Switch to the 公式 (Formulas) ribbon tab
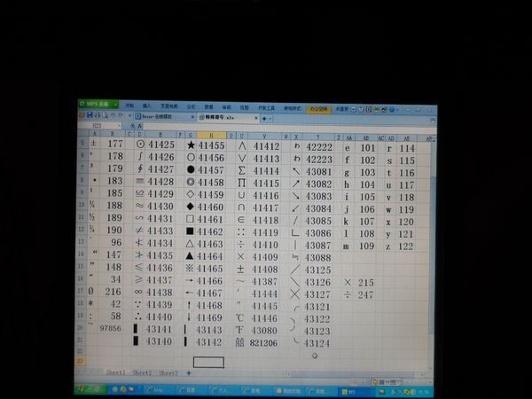 coord(191,106)
